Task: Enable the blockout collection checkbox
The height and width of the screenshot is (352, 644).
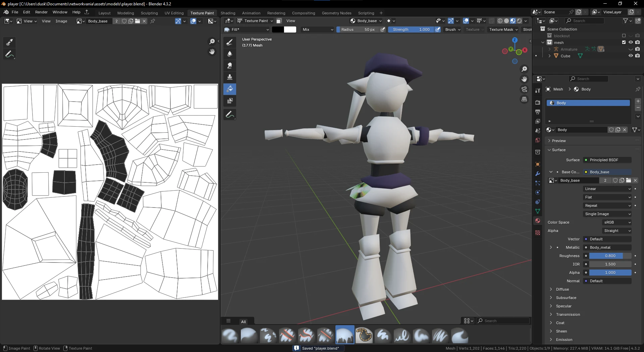Action: (x=624, y=36)
